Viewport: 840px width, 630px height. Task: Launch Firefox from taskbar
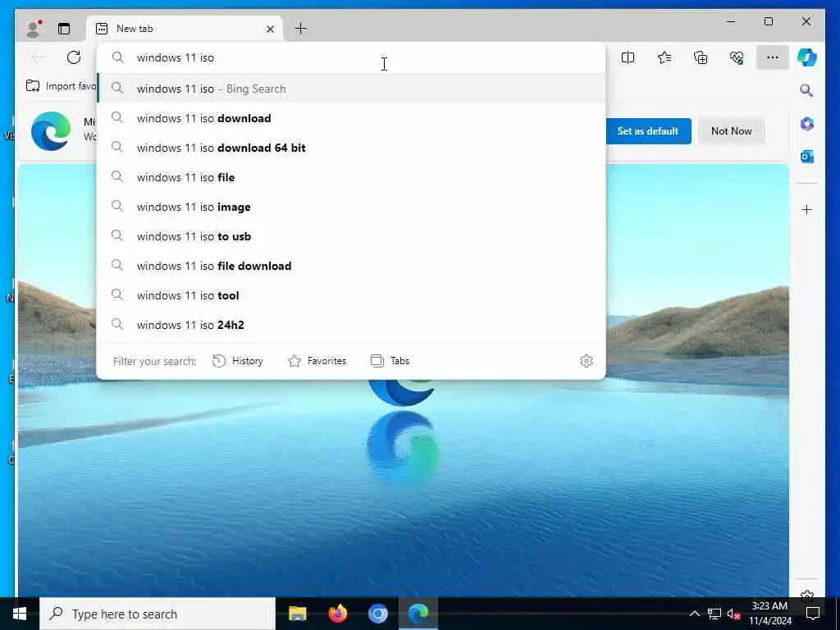click(337, 614)
